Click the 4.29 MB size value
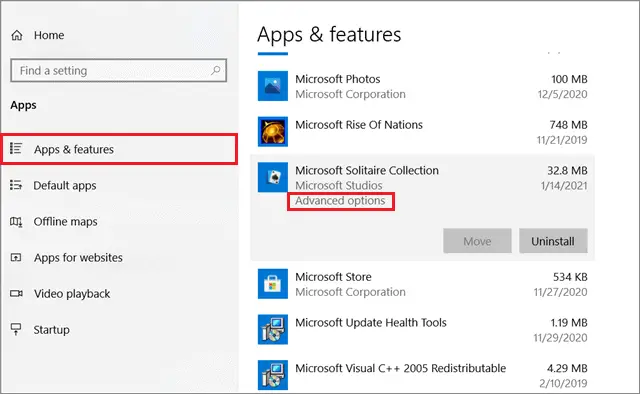The height and width of the screenshot is (394, 640). [567, 368]
